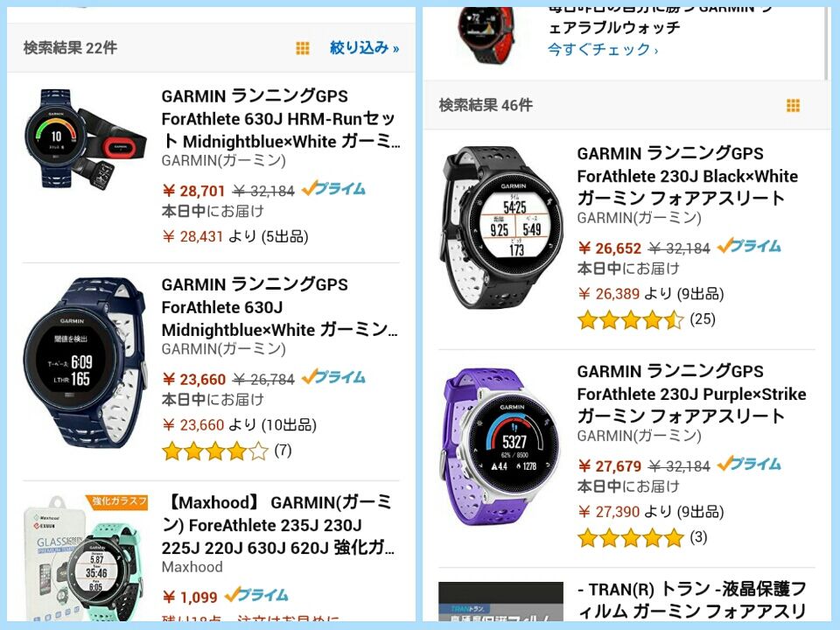Open ForAthlete 630J HRM-Run set product title
The image size is (840, 630).
[x=280, y=119]
